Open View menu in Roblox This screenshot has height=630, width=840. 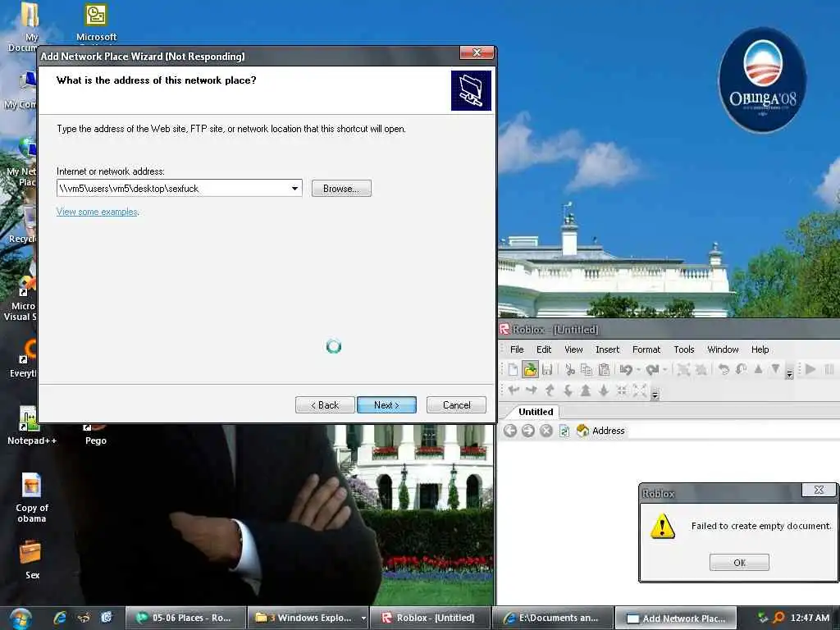(573, 349)
